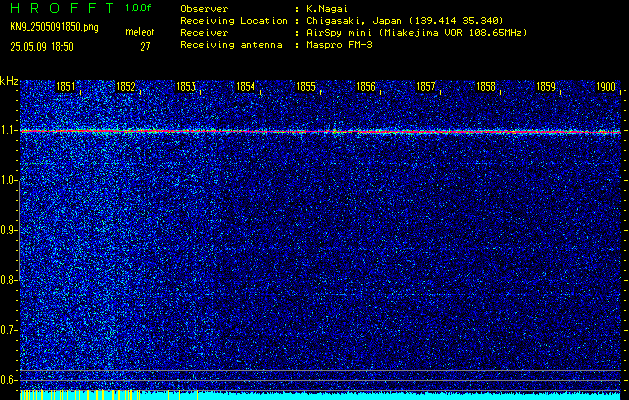Click time marker 1858

click(x=486, y=87)
